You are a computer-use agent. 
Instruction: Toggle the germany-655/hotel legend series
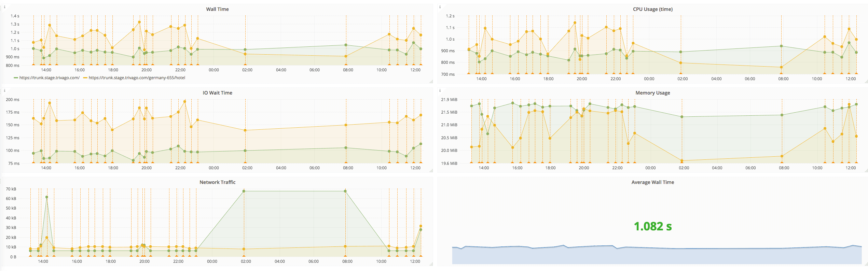(137, 78)
